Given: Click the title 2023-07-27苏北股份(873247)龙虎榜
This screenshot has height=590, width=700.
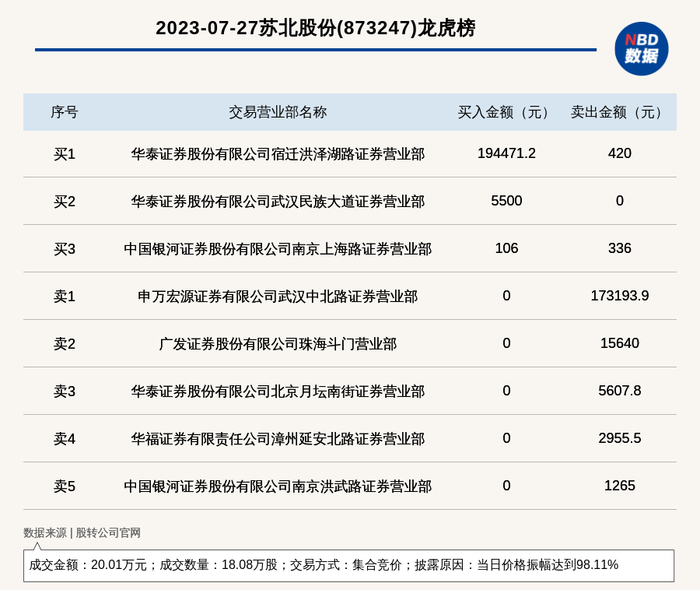Looking at the screenshot, I should tap(315, 28).
